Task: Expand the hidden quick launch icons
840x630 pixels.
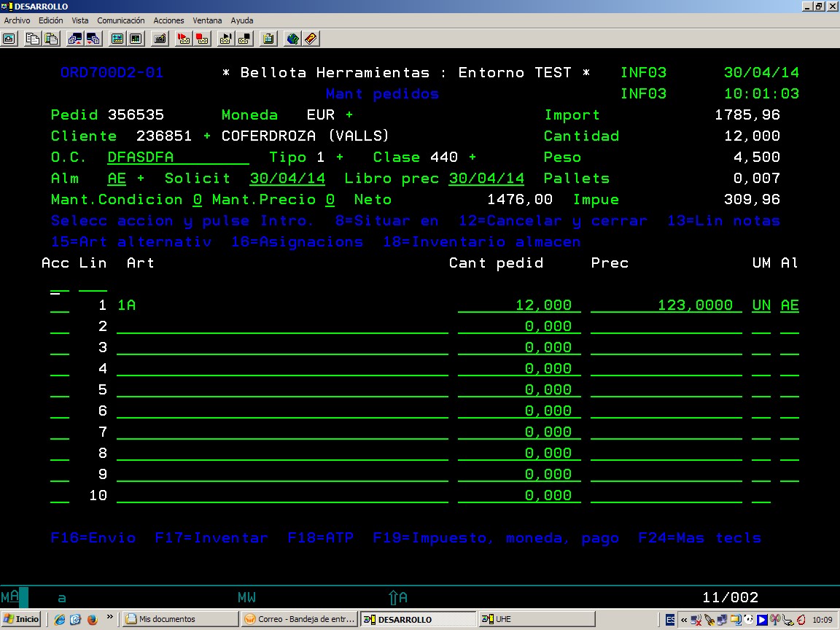Action: [110, 618]
